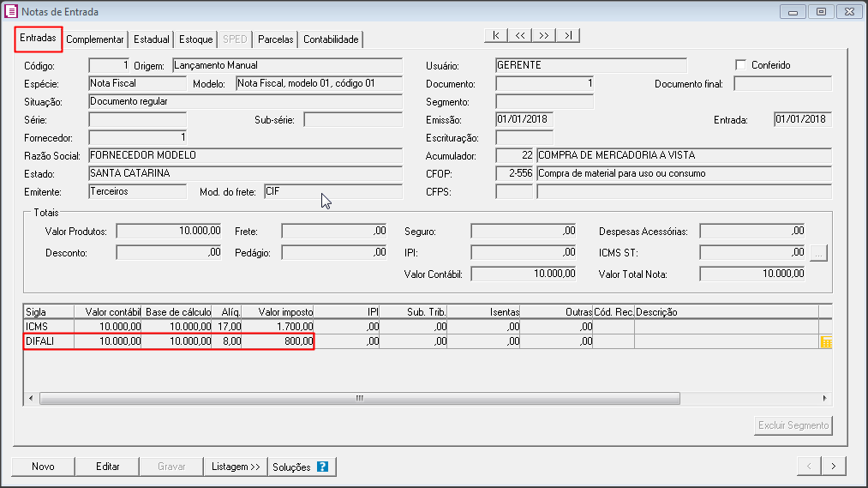Image resolution: width=868 pixels, height=488 pixels.
Task: Toggle the Conferido checkbox
Action: click(x=741, y=65)
